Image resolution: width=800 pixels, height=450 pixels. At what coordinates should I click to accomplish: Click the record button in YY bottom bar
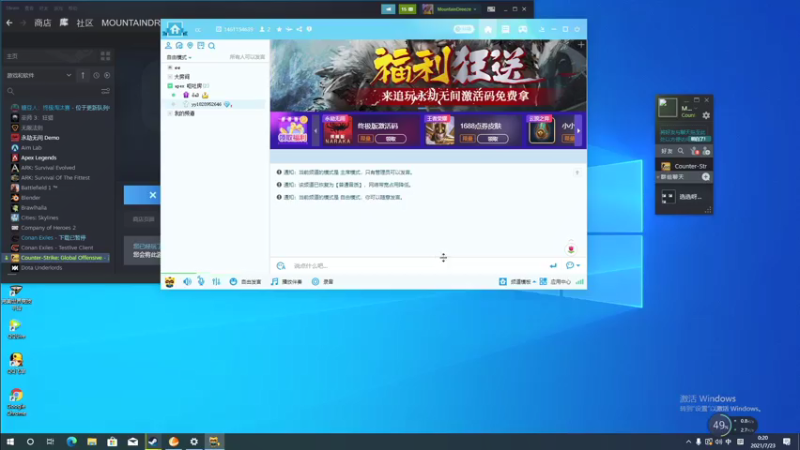point(322,282)
